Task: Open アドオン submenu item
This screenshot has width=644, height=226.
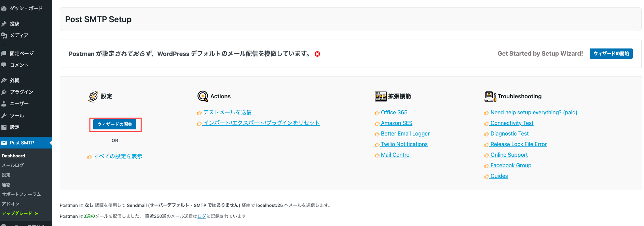Action: (x=11, y=204)
